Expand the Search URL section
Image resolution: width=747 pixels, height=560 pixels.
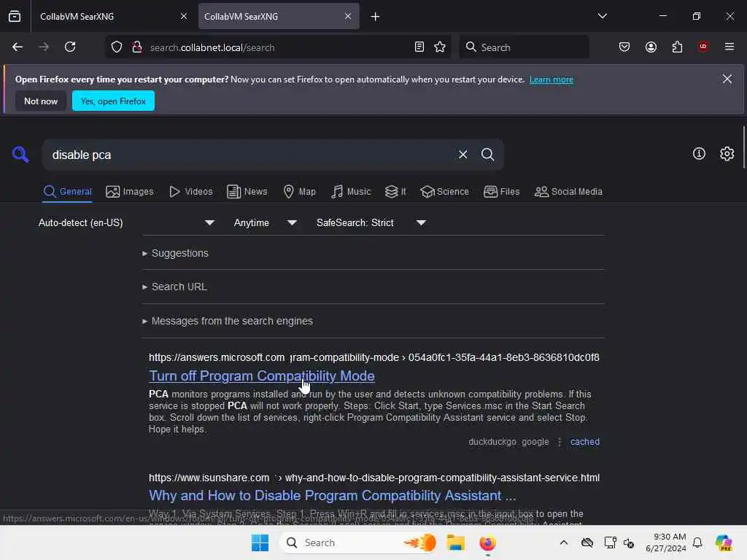175,287
